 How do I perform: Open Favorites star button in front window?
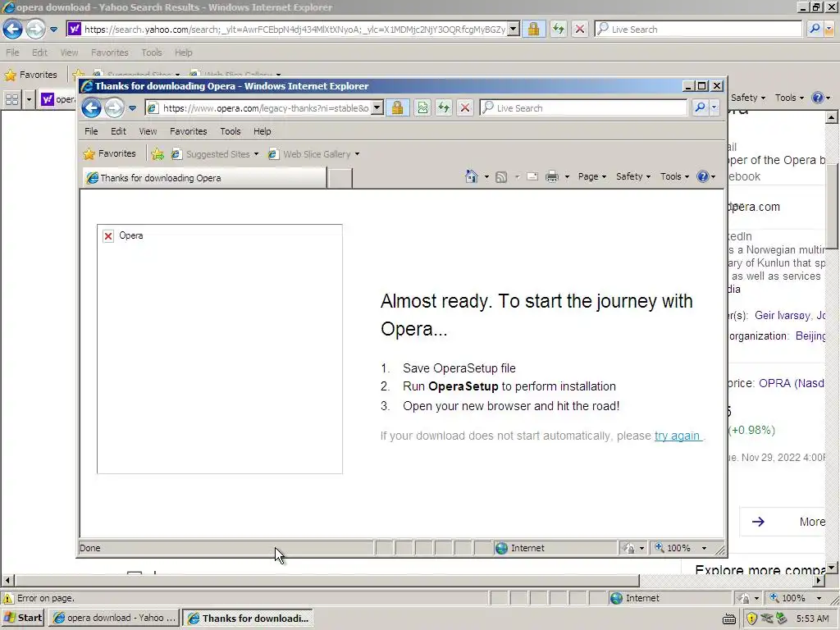tap(110, 153)
